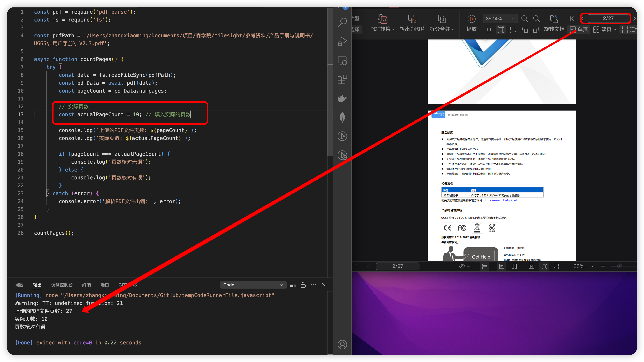Switch to the 终端 terminal tab
644x362 pixels.
tap(87, 285)
